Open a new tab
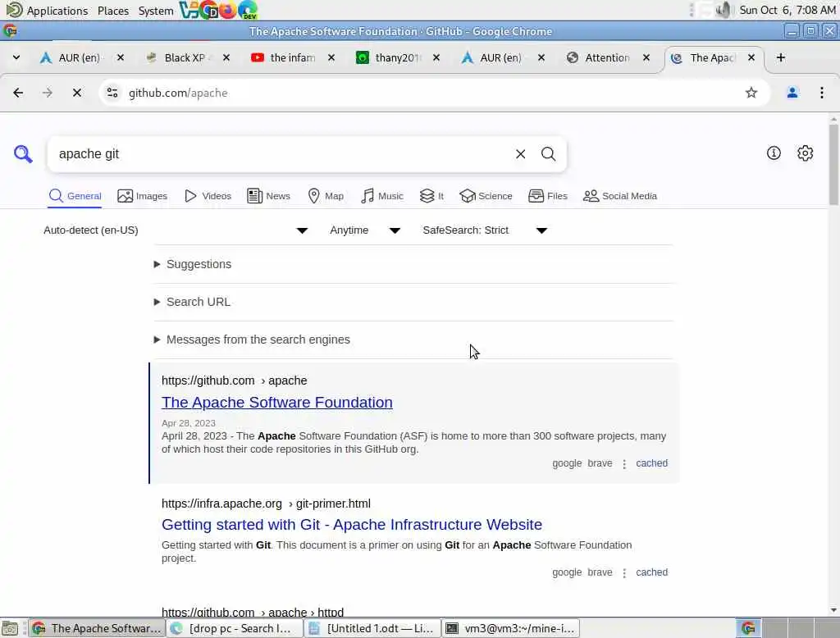The height and width of the screenshot is (638, 840). 781,57
